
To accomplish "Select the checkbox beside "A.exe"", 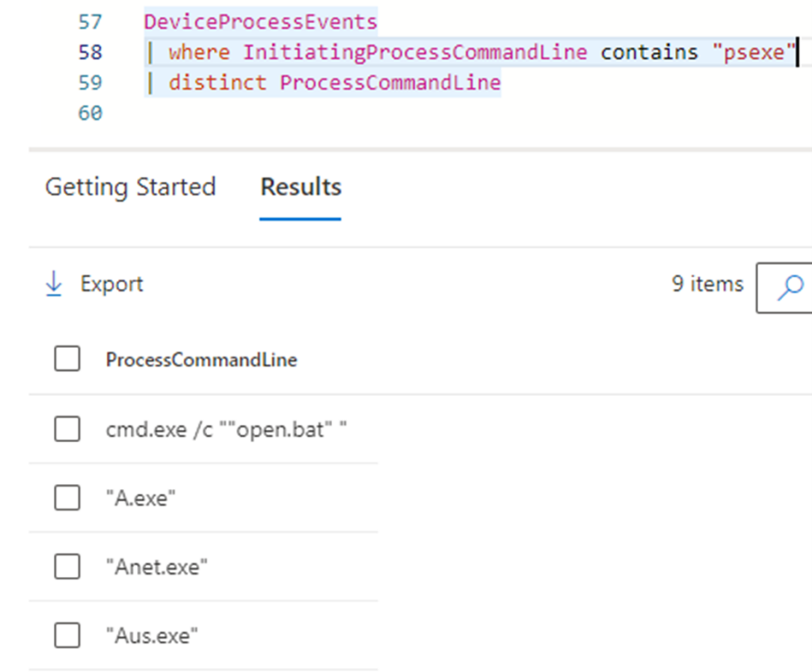I will pos(67,497).
